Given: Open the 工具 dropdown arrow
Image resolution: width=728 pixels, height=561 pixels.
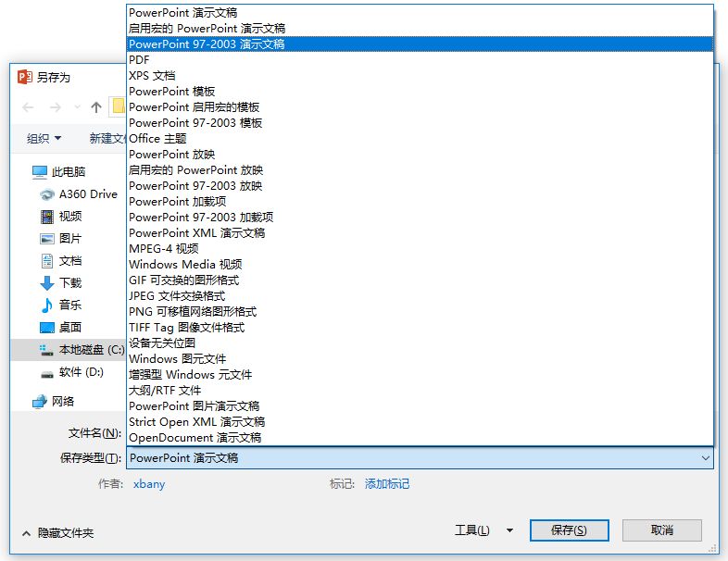Looking at the screenshot, I should coord(509,530).
